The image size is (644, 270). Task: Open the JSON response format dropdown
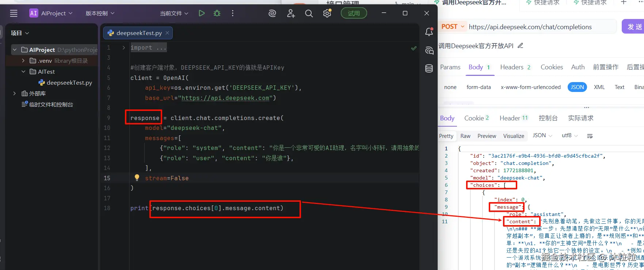tap(542, 136)
